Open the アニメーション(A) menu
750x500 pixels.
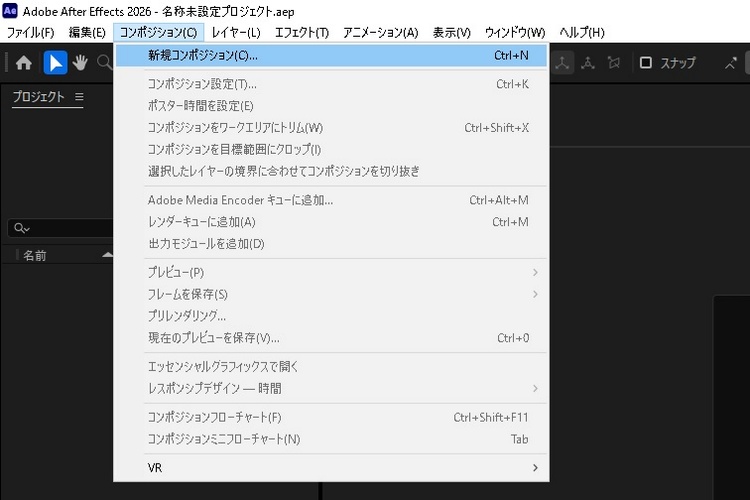point(381,33)
